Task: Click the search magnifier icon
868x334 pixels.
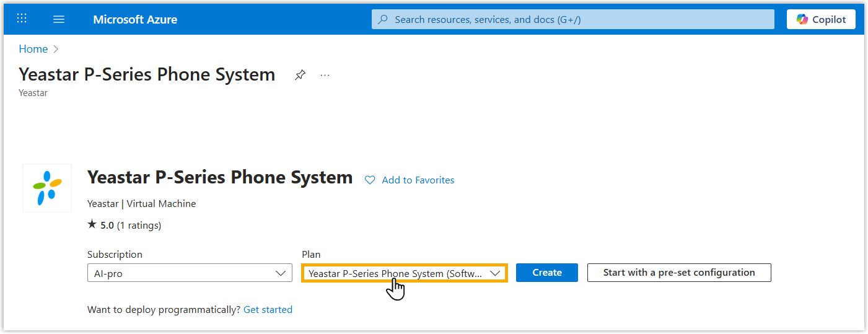Action: (384, 19)
